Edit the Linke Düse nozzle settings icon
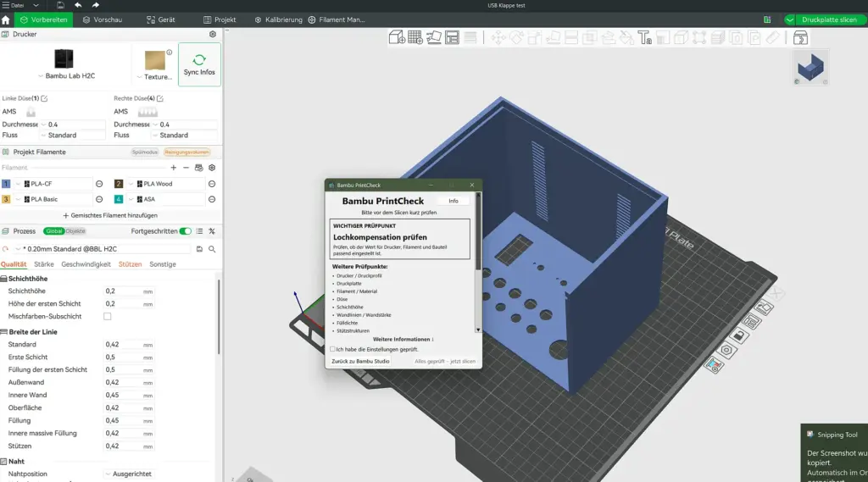The width and height of the screenshot is (868, 482). (44, 98)
